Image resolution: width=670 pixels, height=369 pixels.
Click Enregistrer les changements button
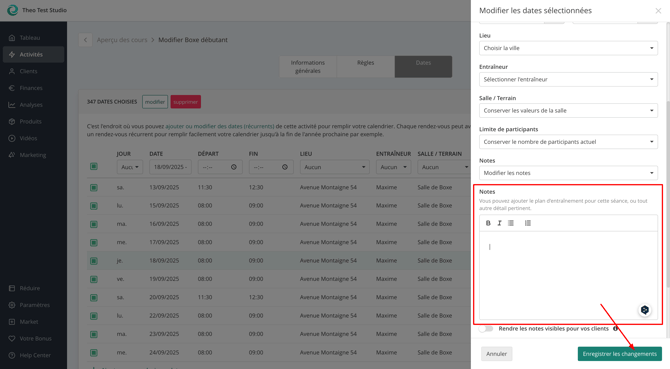click(620, 354)
